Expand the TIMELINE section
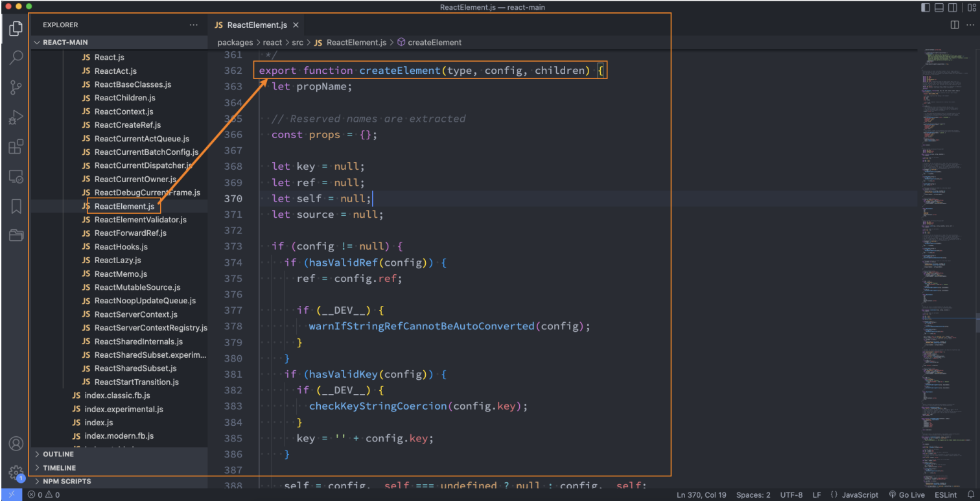Screen dimensions: 980x501 click(119, 468)
